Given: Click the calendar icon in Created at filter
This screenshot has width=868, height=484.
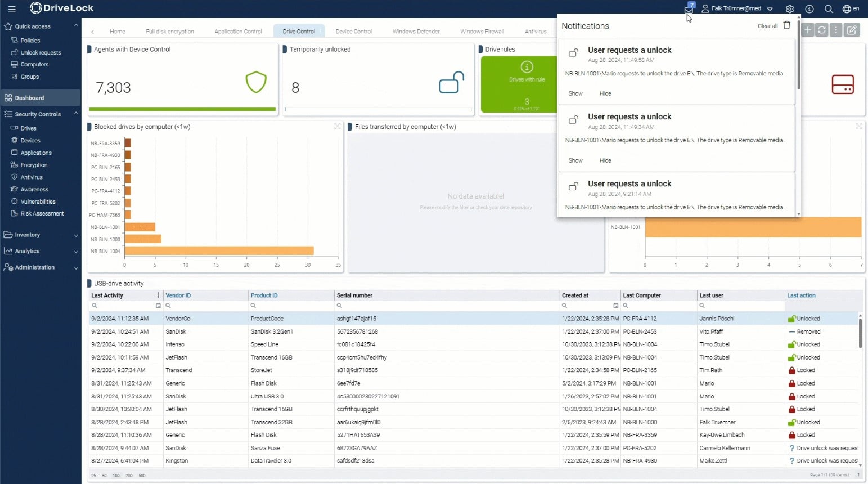Looking at the screenshot, I should (615, 306).
